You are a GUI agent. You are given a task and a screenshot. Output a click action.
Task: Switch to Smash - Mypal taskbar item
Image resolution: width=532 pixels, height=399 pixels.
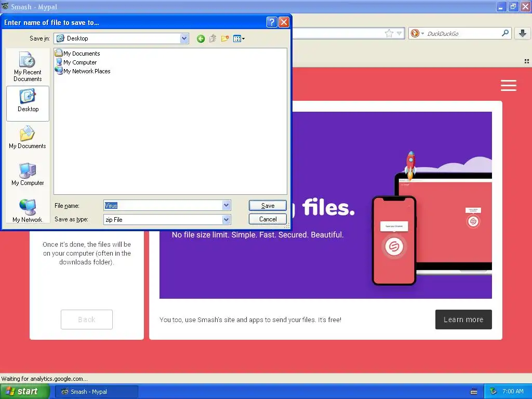(96, 392)
